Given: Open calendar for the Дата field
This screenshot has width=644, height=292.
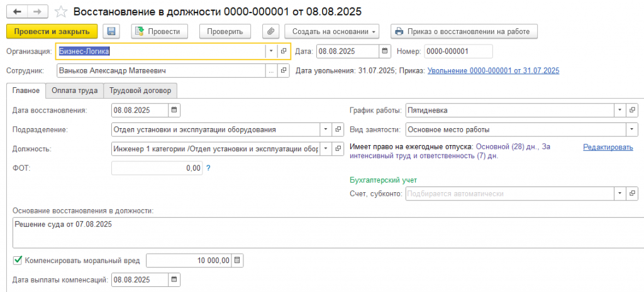Looking at the screenshot, I should [x=384, y=51].
